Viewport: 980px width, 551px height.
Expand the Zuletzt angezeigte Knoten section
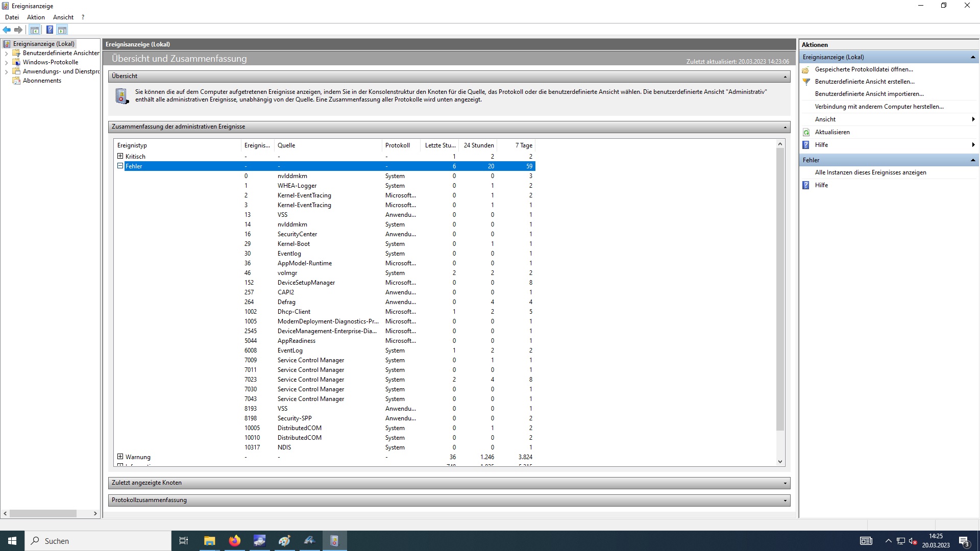click(785, 483)
